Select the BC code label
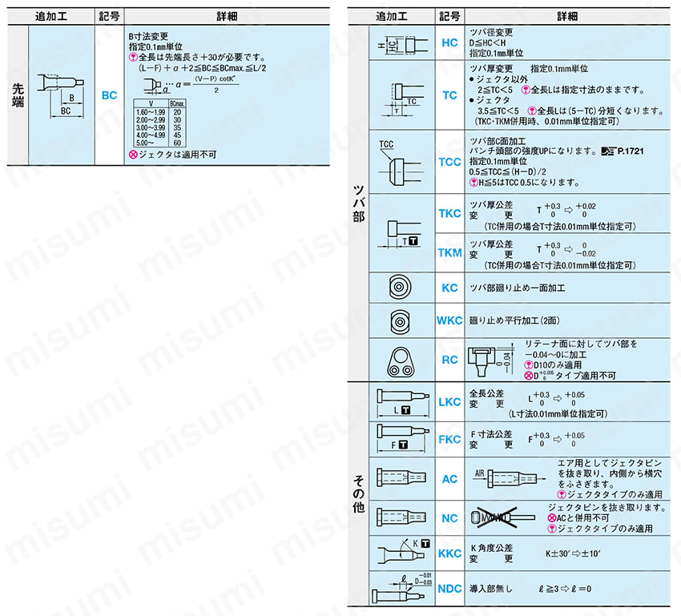This screenshot has width=681, height=616. pos(110,95)
